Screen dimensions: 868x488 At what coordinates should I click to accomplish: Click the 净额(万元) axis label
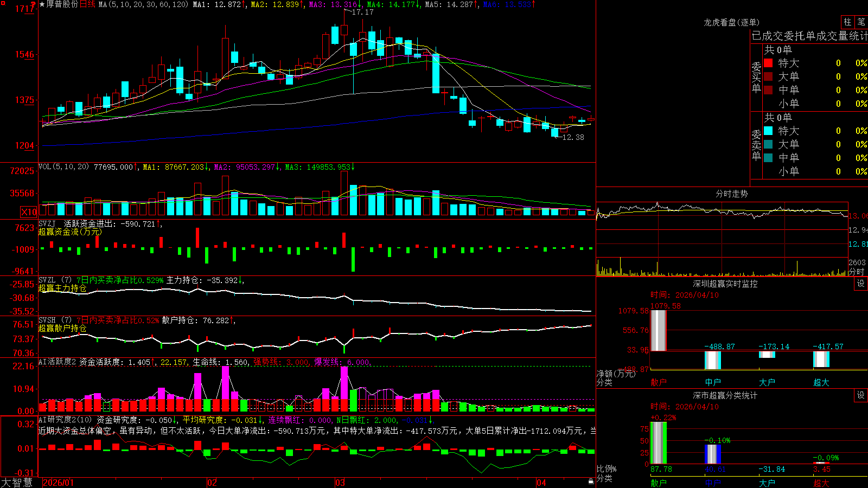point(616,374)
